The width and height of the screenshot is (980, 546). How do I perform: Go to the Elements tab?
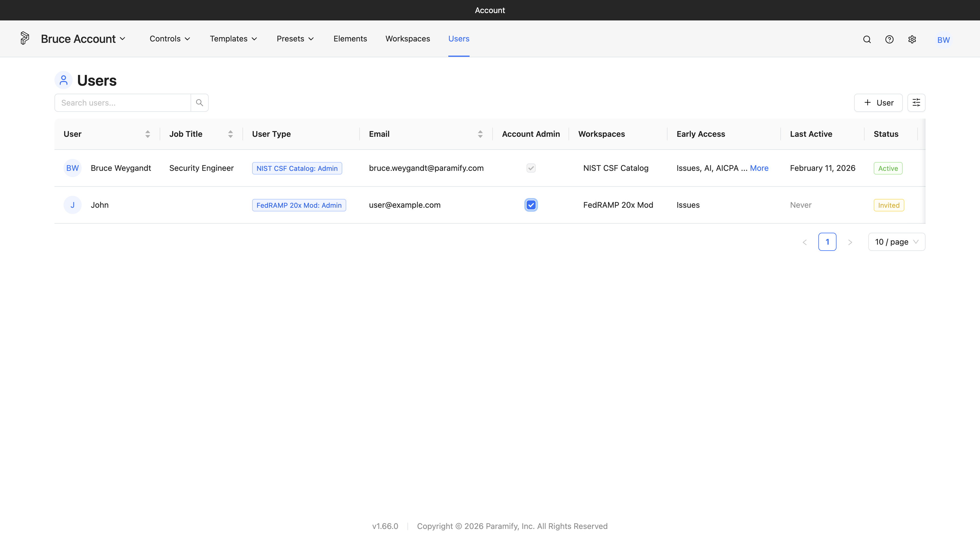350,39
